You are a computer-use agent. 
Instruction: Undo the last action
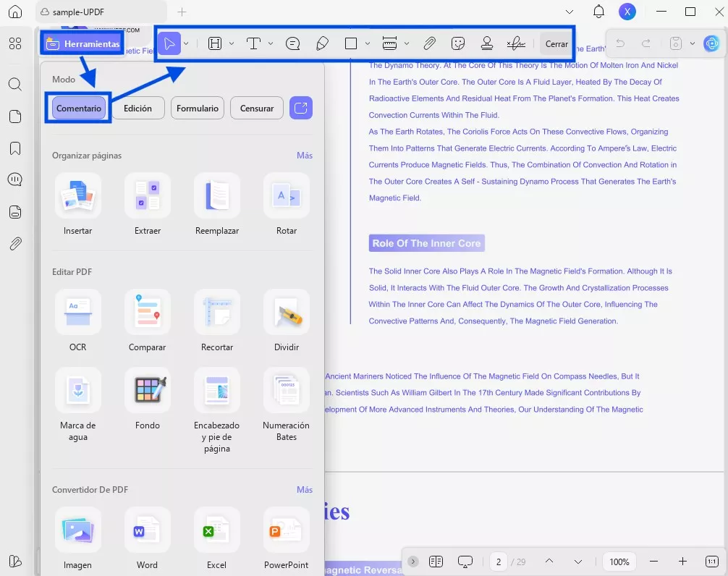[x=620, y=43]
